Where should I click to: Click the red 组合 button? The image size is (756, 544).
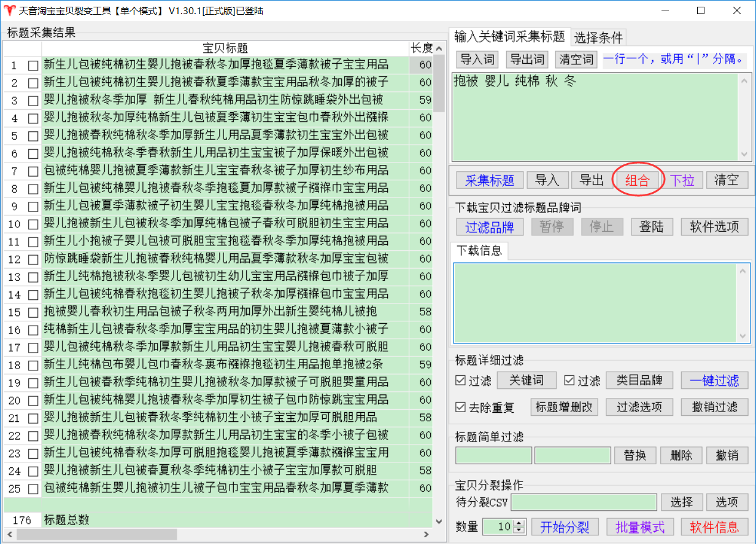coord(637,180)
